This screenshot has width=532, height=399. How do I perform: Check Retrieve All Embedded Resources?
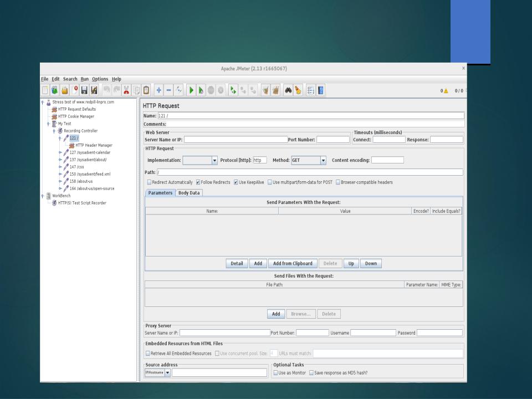tap(147, 353)
